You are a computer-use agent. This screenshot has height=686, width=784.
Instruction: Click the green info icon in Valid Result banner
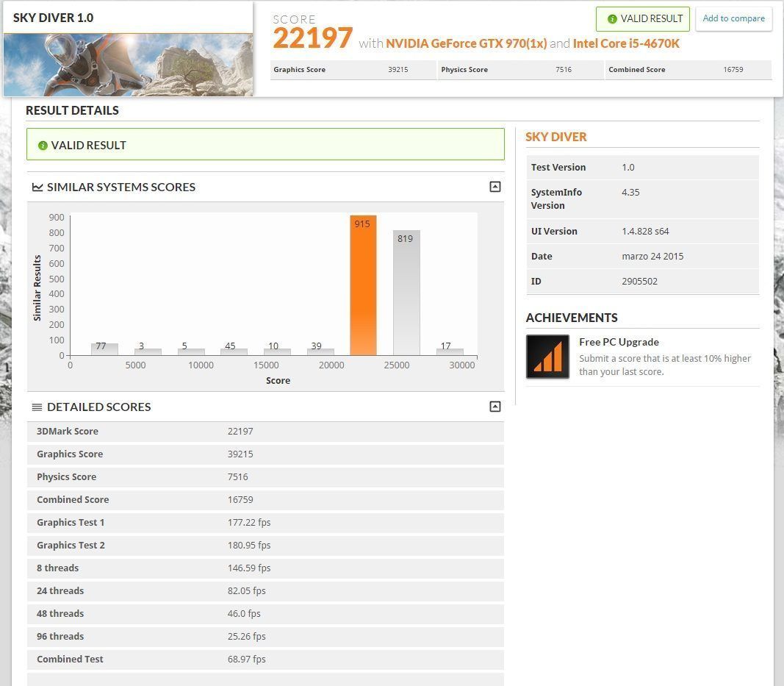(x=43, y=146)
